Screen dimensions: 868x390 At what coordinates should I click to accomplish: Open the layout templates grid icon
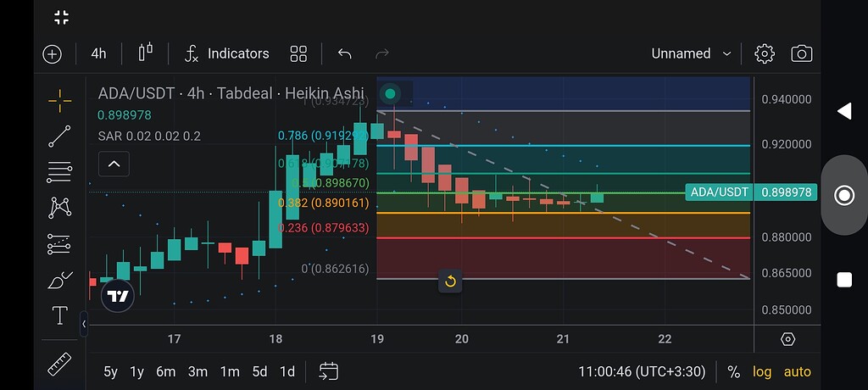298,53
